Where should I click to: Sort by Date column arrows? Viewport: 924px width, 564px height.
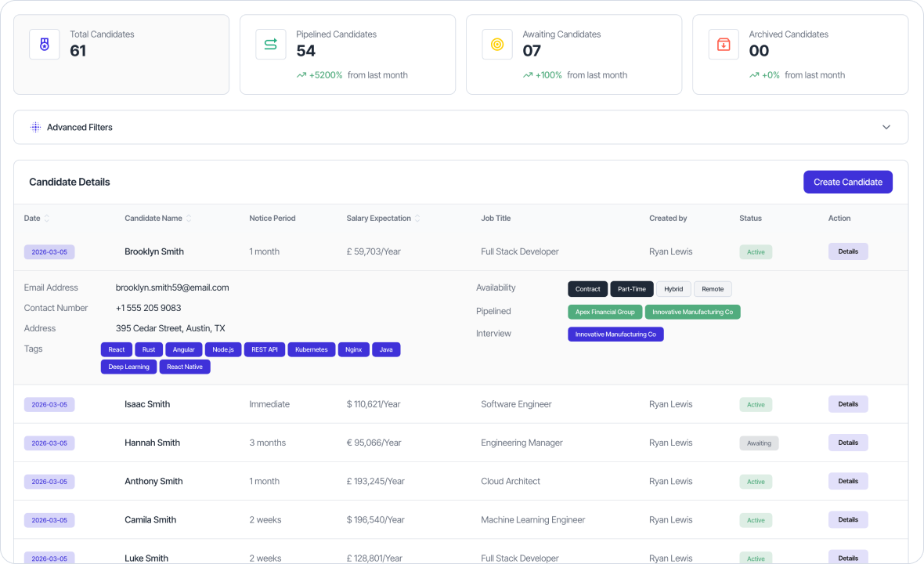pyautogui.click(x=47, y=219)
